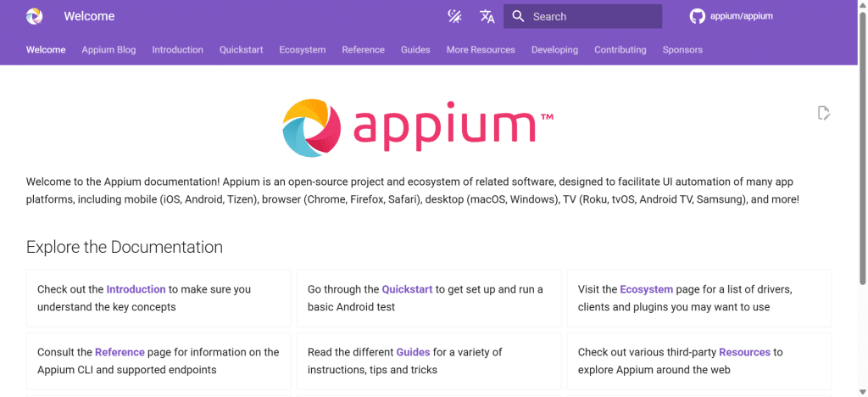The width and height of the screenshot is (868, 397).
Task: Follow the Introduction link in the card
Action: pyautogui.click(x=136, y=289)
